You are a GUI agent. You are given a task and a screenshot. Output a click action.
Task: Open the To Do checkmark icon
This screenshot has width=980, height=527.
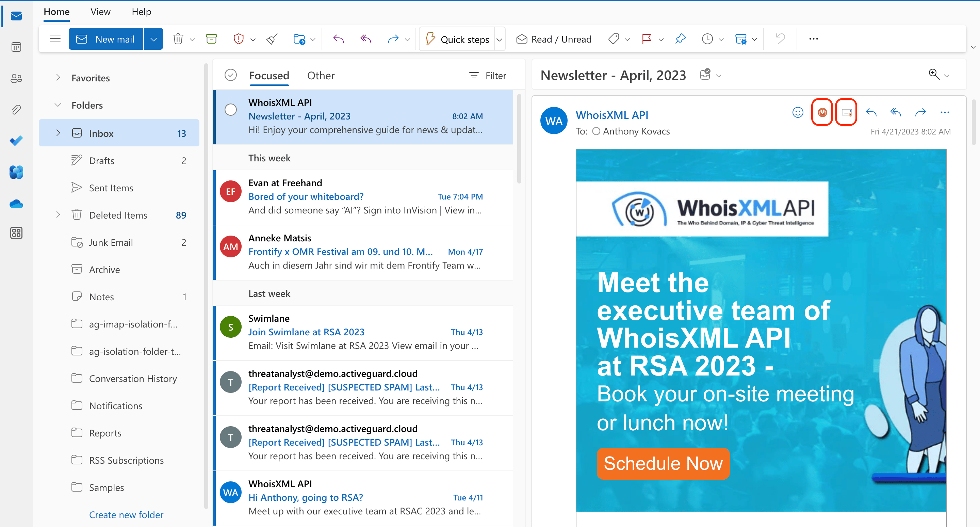coord(16,141)
